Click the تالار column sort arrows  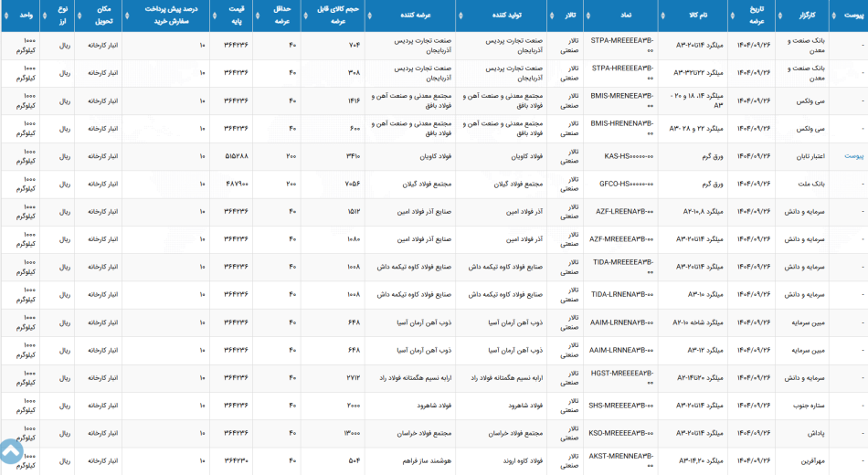click(x=552, y=16)
